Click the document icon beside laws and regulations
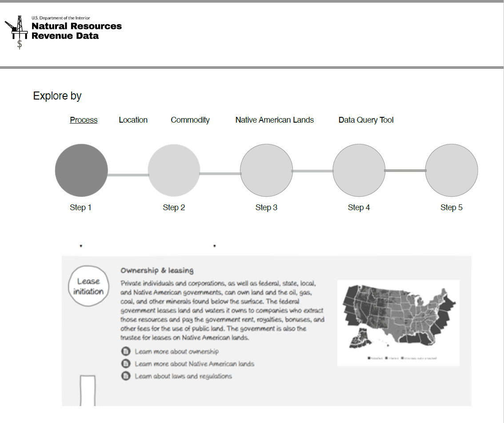 pyautogui.click(x=126, y=376)
